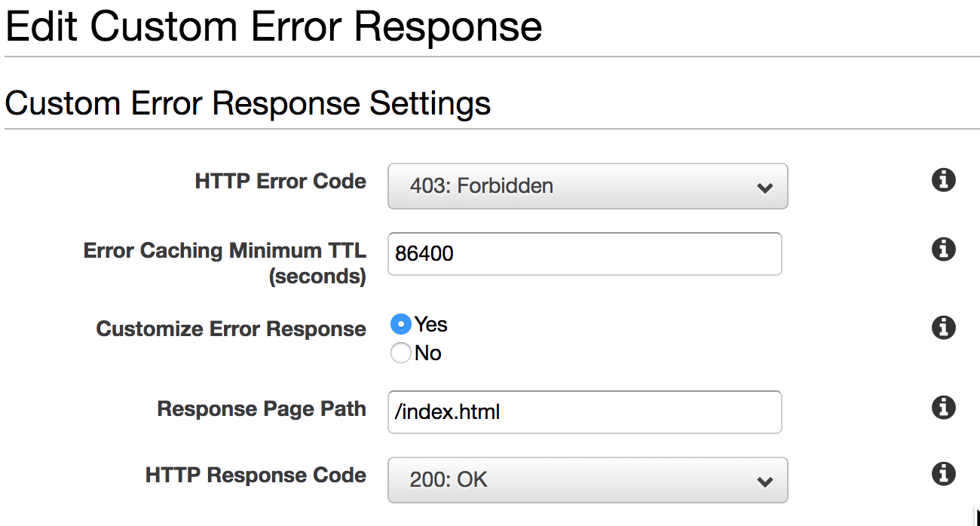This screenshot has width=980, height=526.
Task: Click the "Customize Error Response" label text
Action: (231, 329)
